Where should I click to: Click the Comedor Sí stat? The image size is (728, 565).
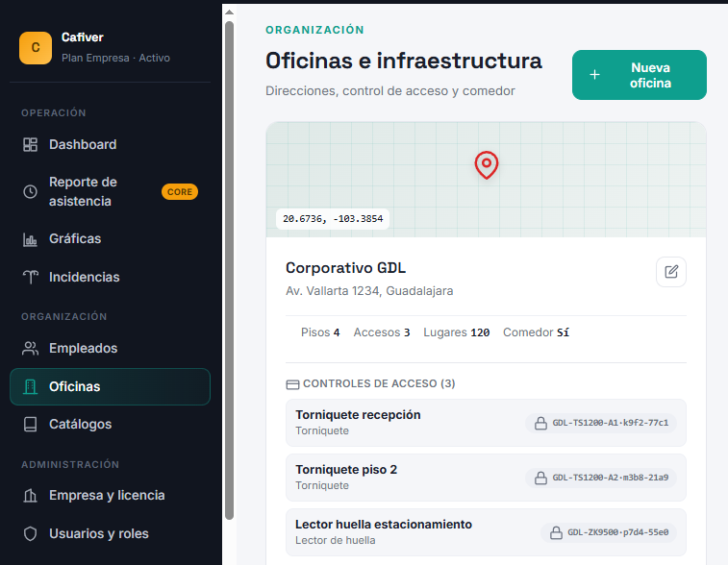pos(537,332)
